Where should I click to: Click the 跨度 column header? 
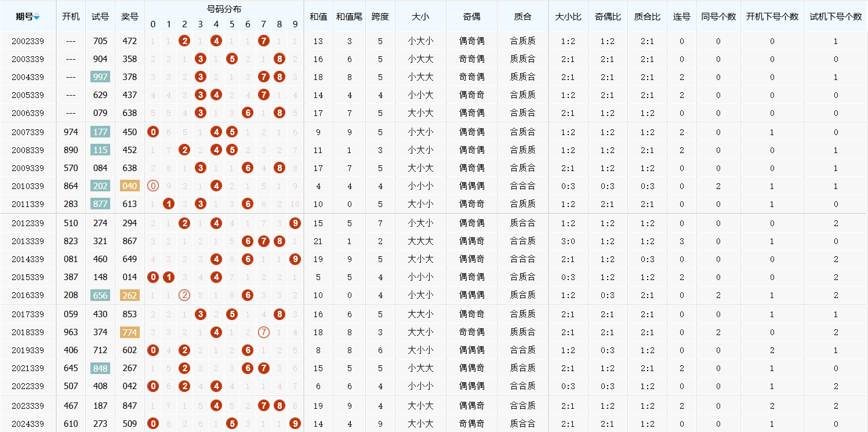click(380, 16)
